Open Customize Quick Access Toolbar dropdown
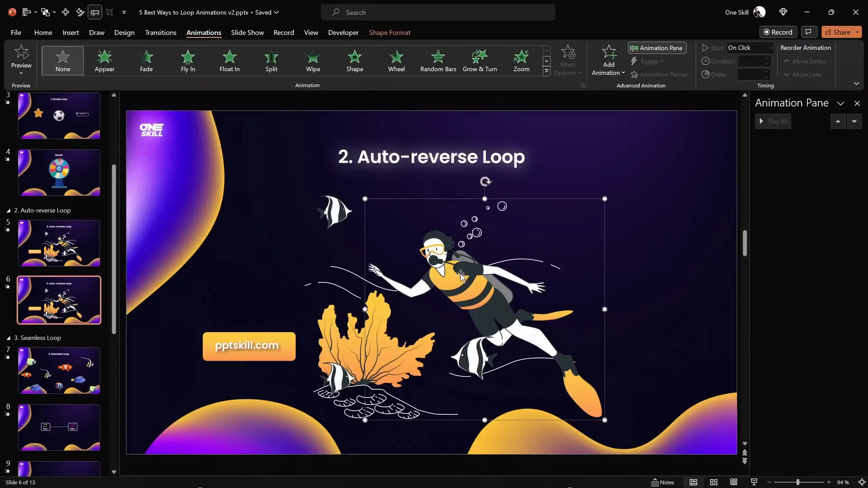 click(124, 12)
